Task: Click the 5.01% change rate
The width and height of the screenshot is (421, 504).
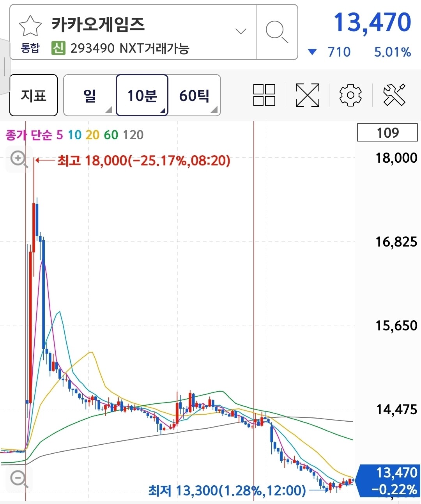Action: pos(393,52)
